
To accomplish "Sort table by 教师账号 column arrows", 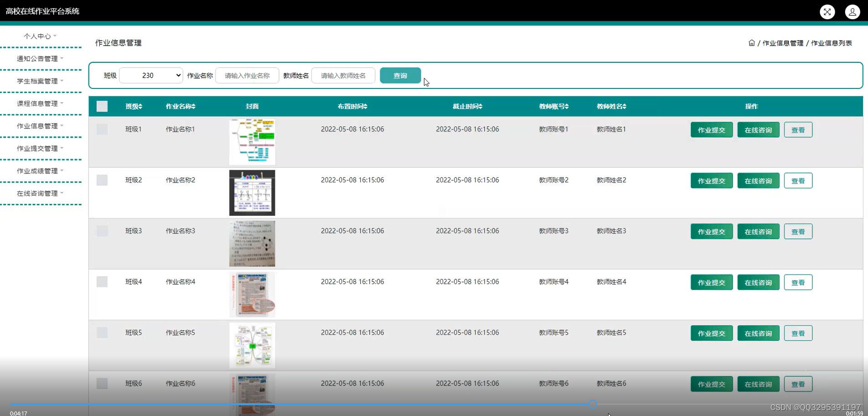I will [567, 106].
